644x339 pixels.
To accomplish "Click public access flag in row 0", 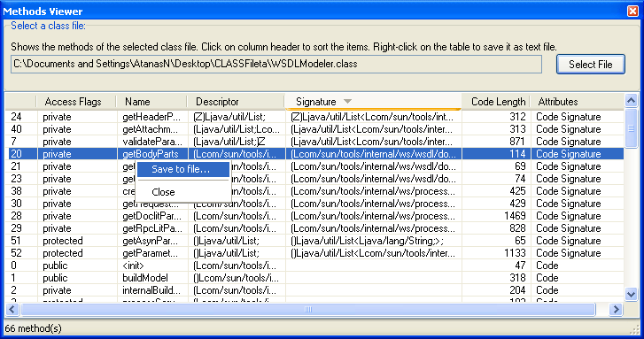I will coord(55,266).
